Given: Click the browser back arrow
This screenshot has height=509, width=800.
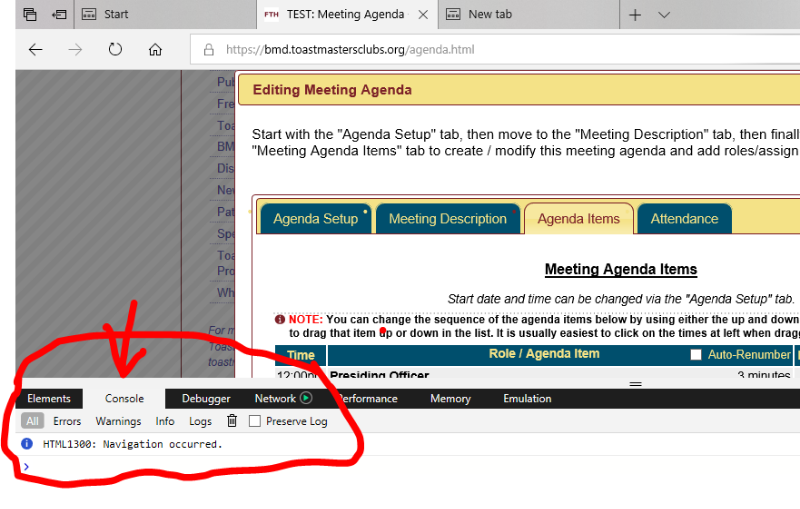Looking at the screenshot, I should coord(36,50).
